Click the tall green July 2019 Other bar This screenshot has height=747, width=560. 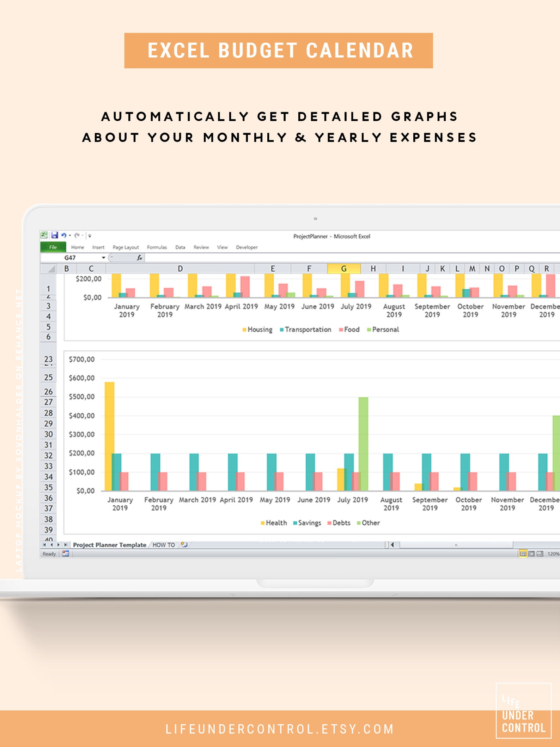coord(364,444)
